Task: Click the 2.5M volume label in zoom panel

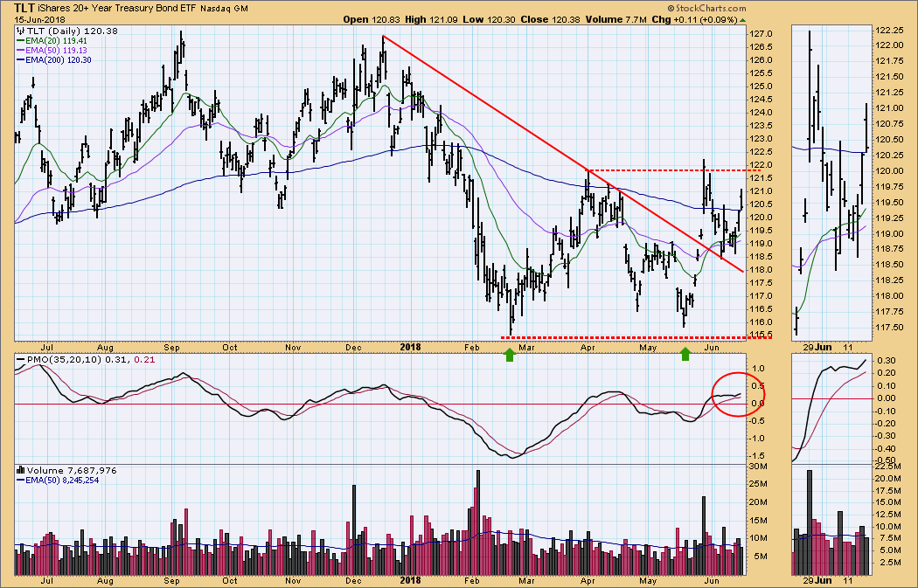Action: coord(891,563)
